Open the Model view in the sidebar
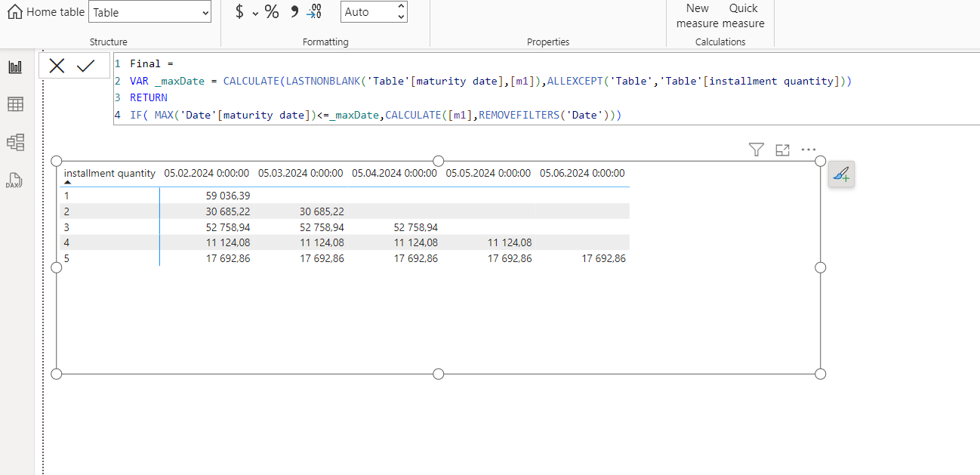 15,141
